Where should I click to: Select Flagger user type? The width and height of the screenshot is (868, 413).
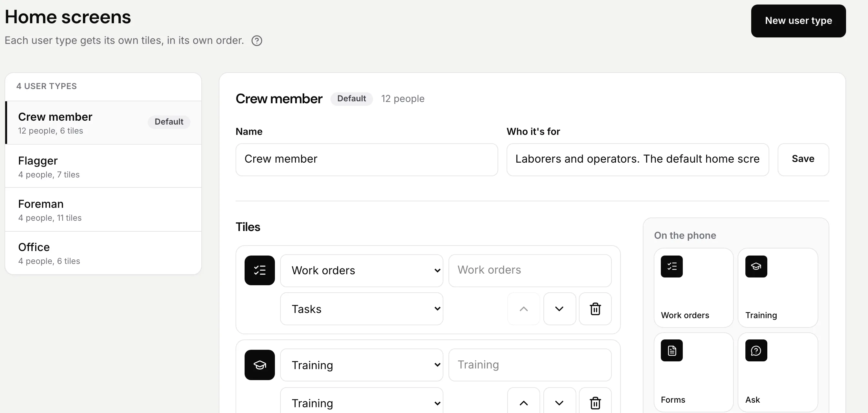coord(103,166)
